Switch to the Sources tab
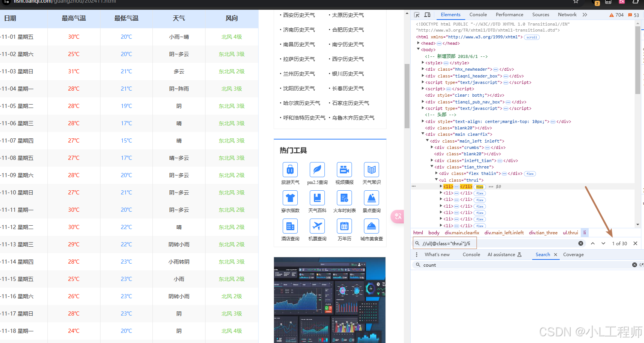The width and height of the screenshot is (644, 343). [x=540, y=15]
